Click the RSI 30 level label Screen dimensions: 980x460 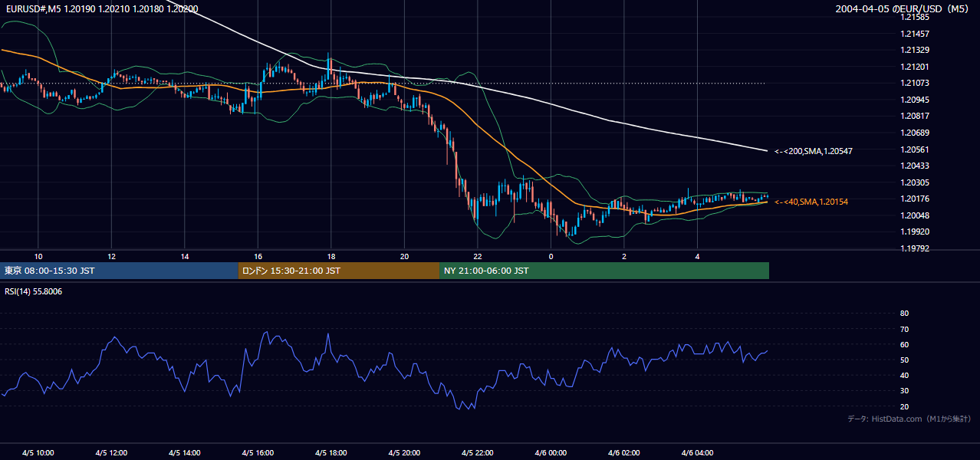pos(904,391)
